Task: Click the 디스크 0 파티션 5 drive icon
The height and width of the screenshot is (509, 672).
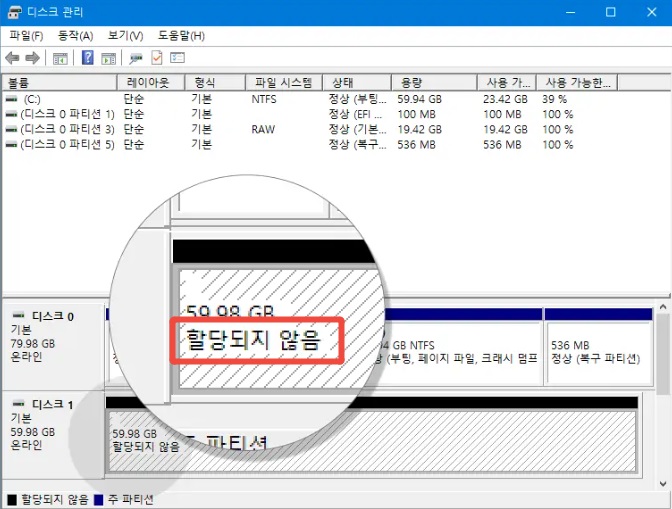Action: click(x=12, y=145)
